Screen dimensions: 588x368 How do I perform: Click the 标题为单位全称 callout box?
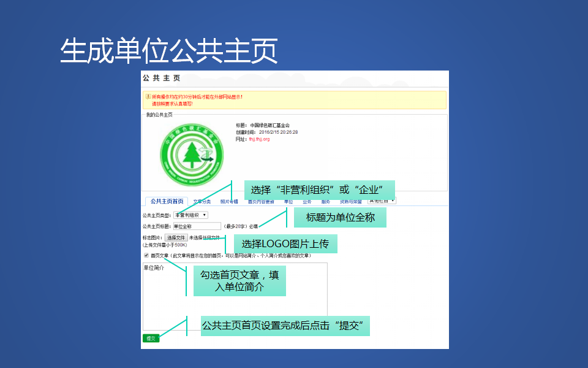click(340, 217)
